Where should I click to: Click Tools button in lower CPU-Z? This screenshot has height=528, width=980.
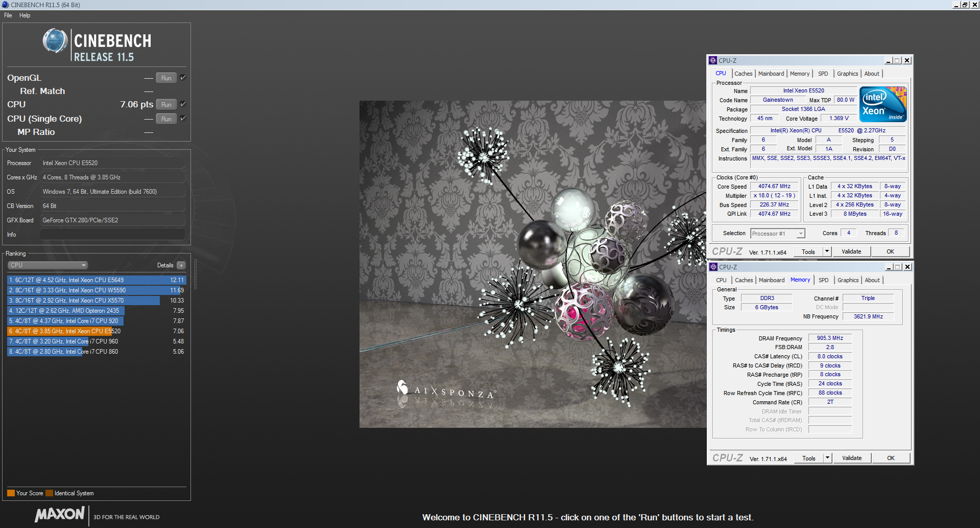pos(809,458)
